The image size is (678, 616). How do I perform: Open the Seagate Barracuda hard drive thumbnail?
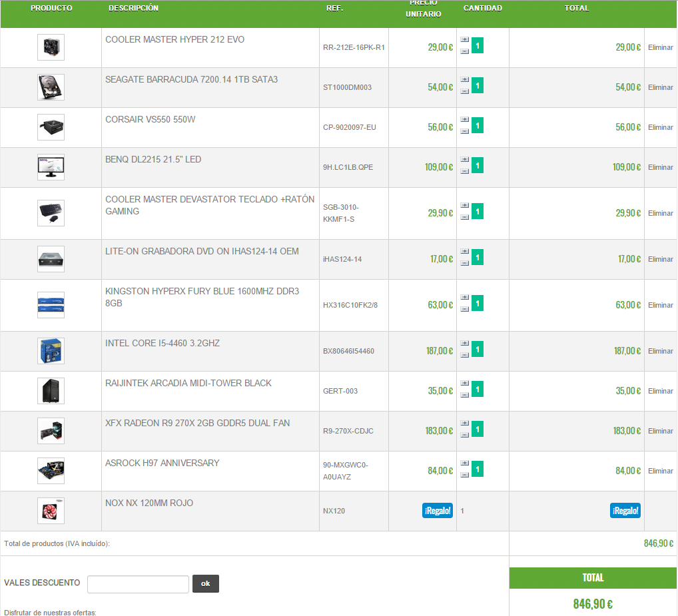pyautogui.click(x=51, y=87)
